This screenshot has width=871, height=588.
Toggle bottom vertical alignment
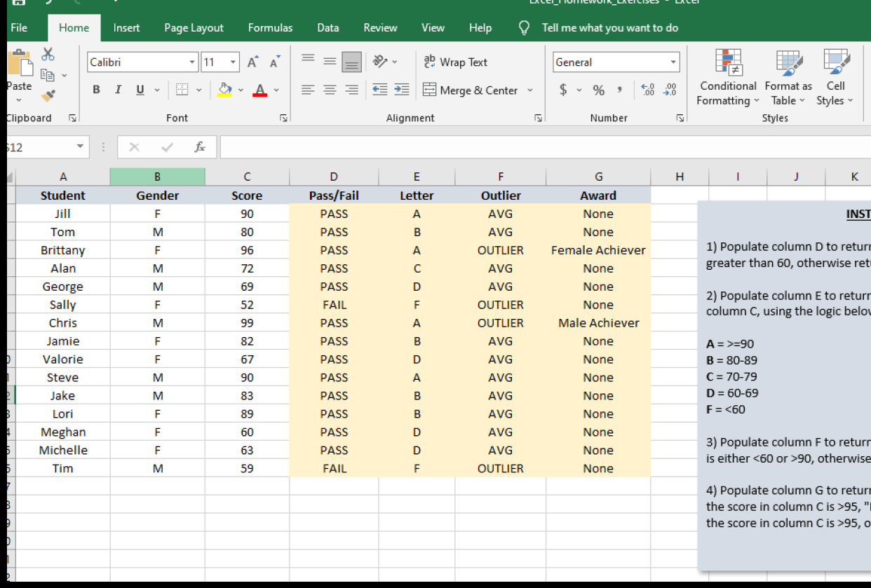[351, 62]
